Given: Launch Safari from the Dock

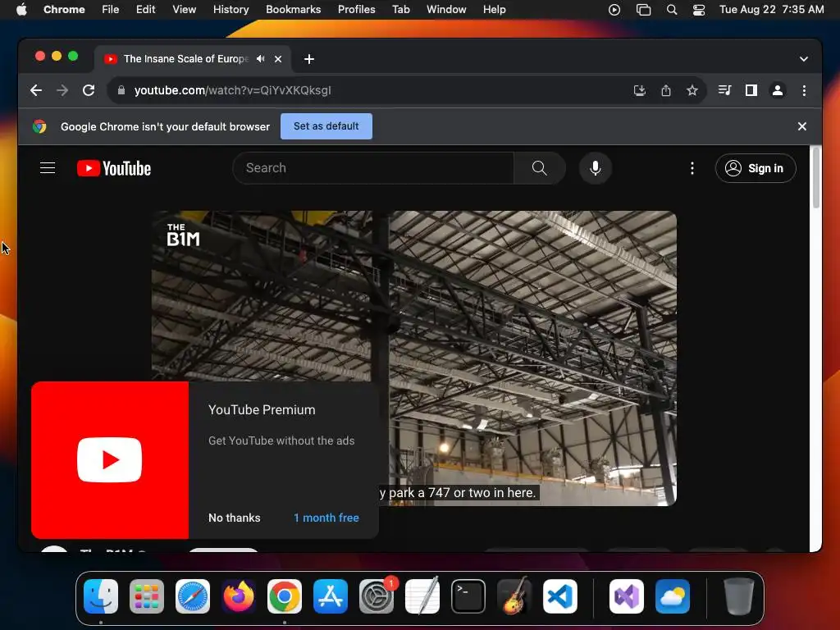Looking at the screenshot, I should click(x=193, y=596).
